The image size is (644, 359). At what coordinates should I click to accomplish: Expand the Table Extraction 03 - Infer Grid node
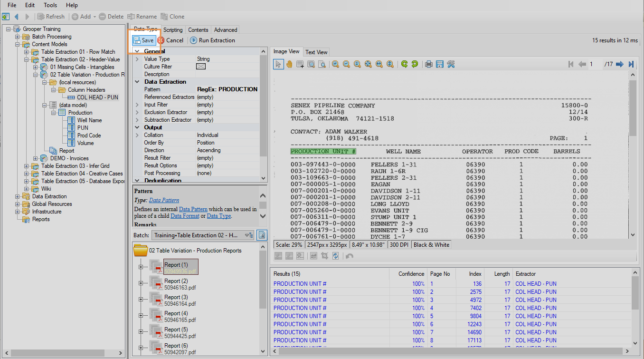[x=26, y=166]
